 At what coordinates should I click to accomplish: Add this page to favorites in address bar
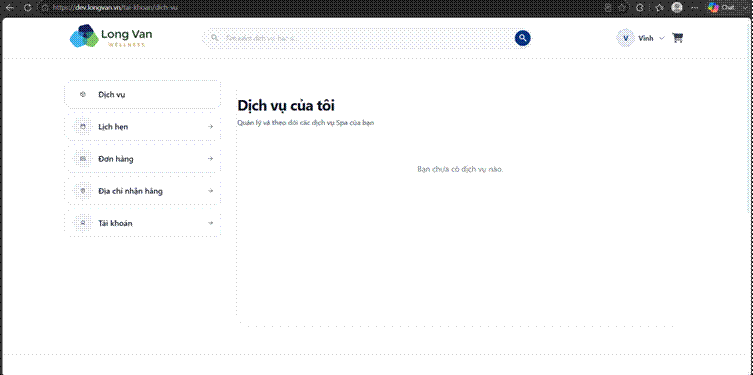click(621, 8)
